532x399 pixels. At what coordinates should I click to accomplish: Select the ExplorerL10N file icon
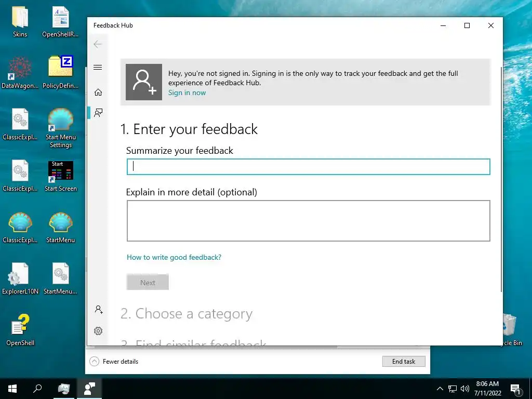(20, 279)
